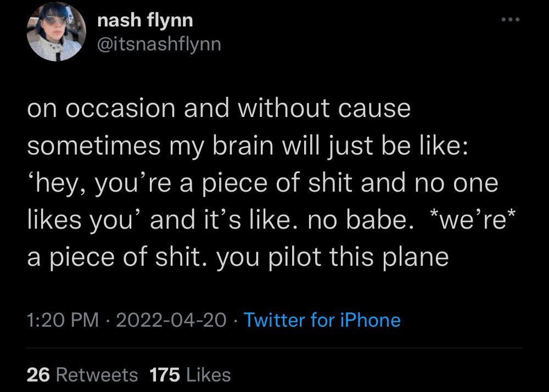The image size is (549, 392).
Task: Click the number 26 retweet count
Action: click(x=38, y=375)
